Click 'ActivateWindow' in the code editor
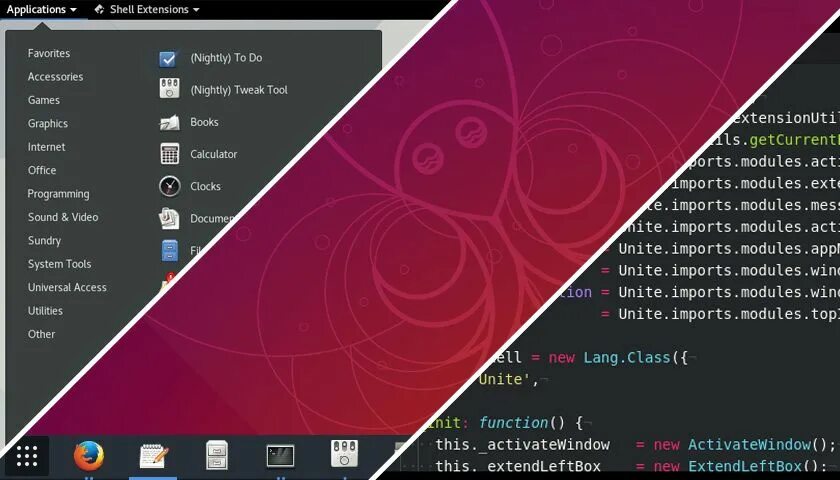The width and height of the screenshot is (840, 480). 749,445
